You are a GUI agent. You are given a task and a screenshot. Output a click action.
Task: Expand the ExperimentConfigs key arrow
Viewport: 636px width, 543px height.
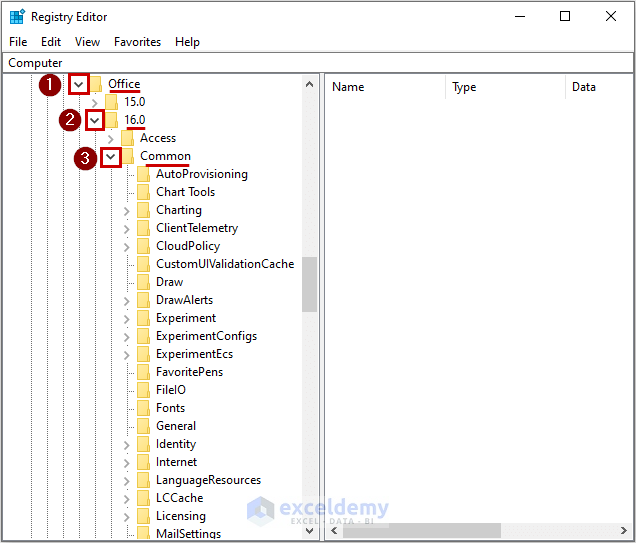pyautogui.click(x=127, y=337)
